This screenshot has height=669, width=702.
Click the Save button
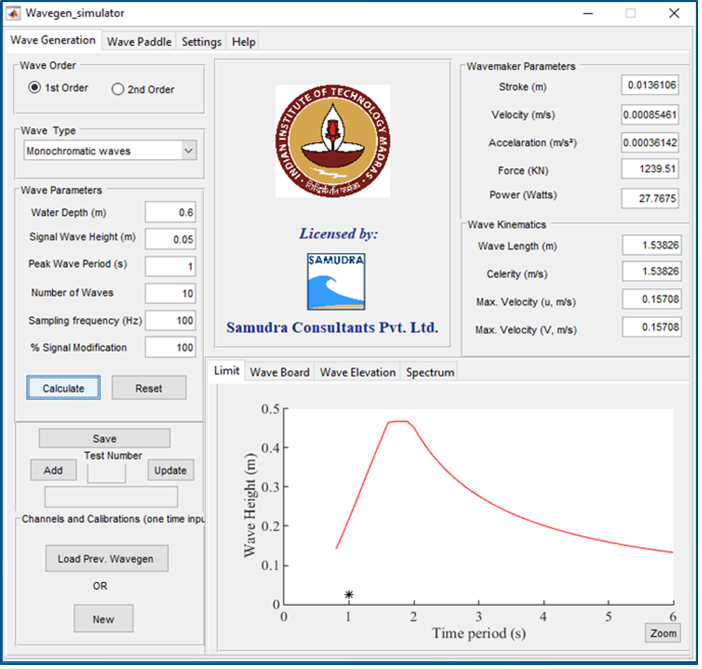[x=104, y=438]
